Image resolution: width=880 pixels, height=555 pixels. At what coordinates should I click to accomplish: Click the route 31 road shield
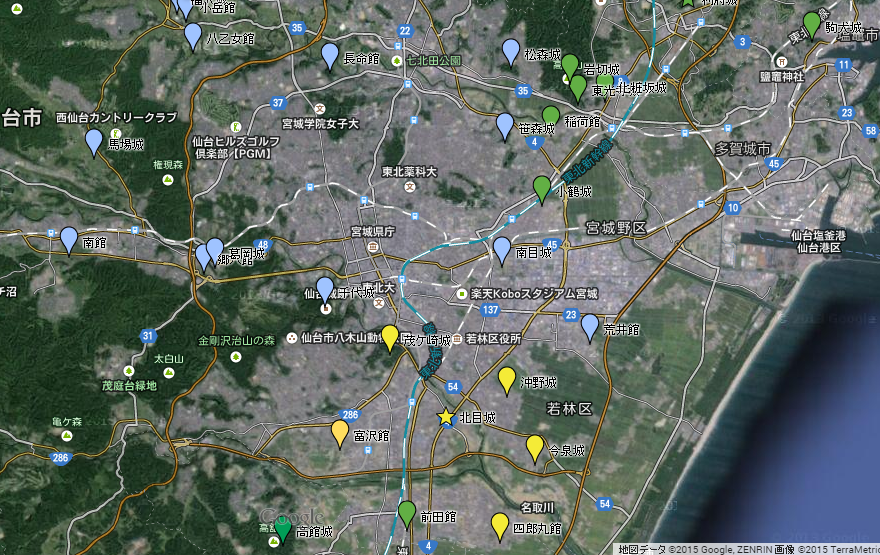coord(147,336)
